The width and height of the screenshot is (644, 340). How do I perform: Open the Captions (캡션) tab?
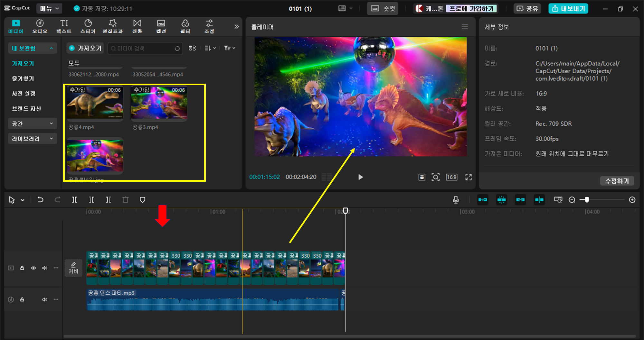pos(161,26)
